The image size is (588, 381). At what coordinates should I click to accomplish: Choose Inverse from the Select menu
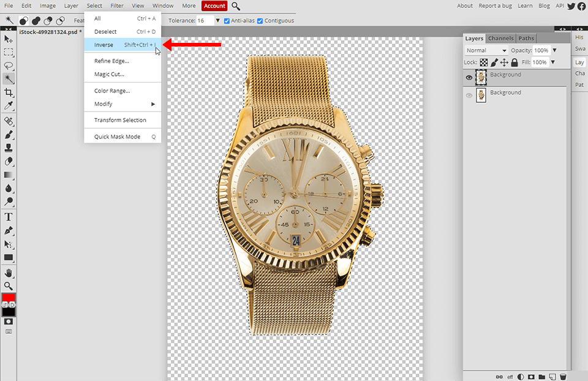pyautogui.click(x=104, y=45)
